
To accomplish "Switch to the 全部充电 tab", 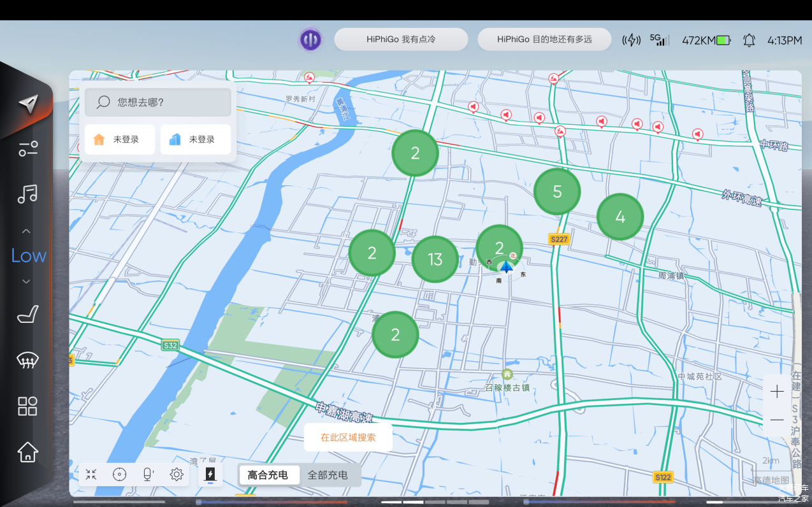I will 328,475.
